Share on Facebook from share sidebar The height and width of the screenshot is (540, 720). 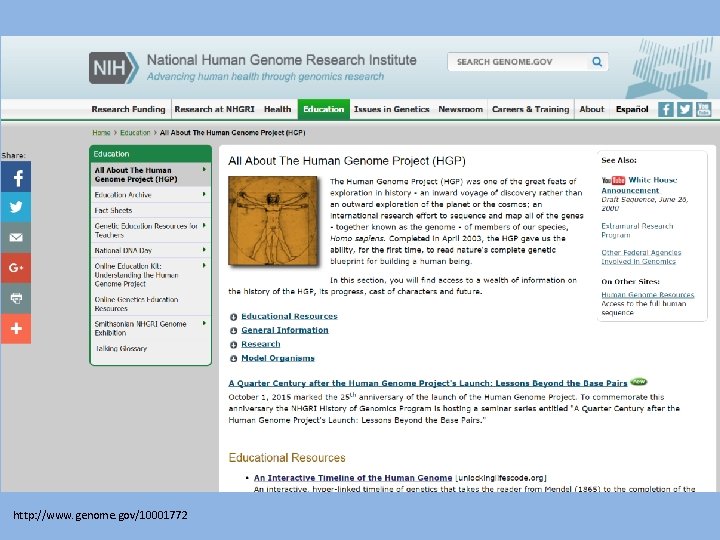tap(16, 177)
